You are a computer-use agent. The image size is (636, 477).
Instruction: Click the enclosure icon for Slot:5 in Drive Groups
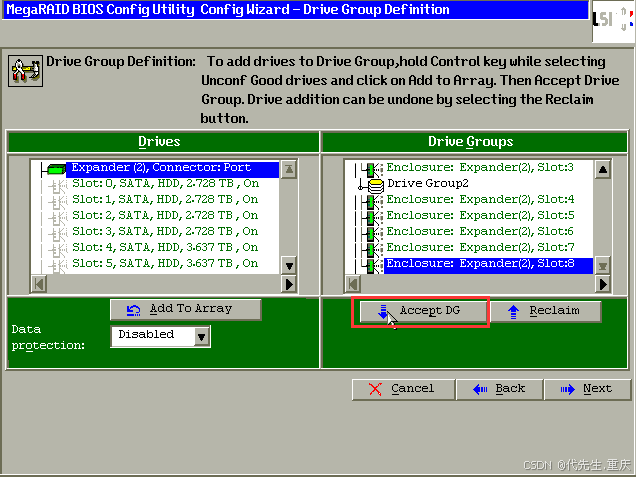pyautogui.click(x=372, y=217)
